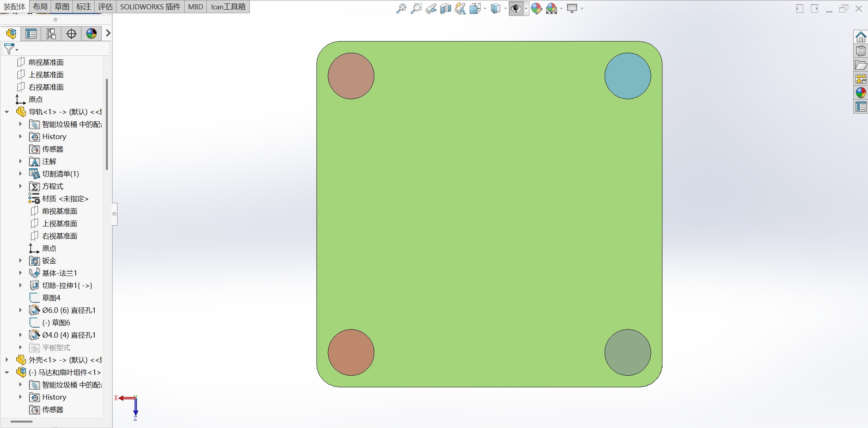868x428 pixels.
Task: Expand the 钣金 feature folder
Action: [21, 261]
